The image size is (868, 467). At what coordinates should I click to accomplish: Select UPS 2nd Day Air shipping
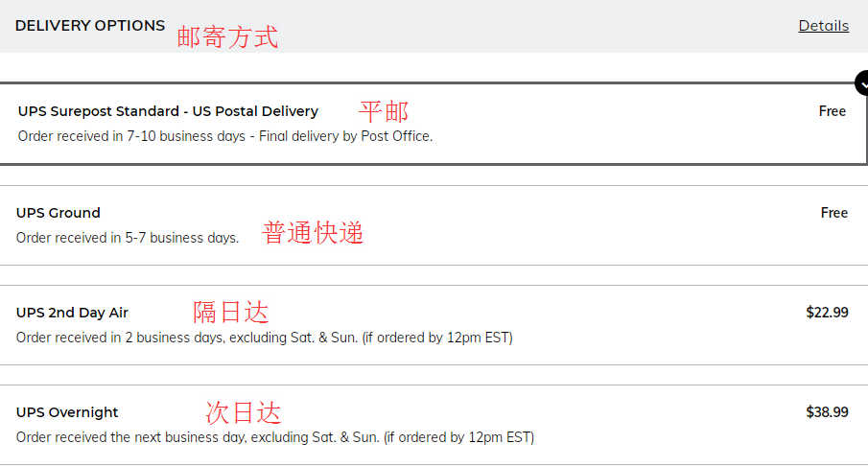click(72, 313)
